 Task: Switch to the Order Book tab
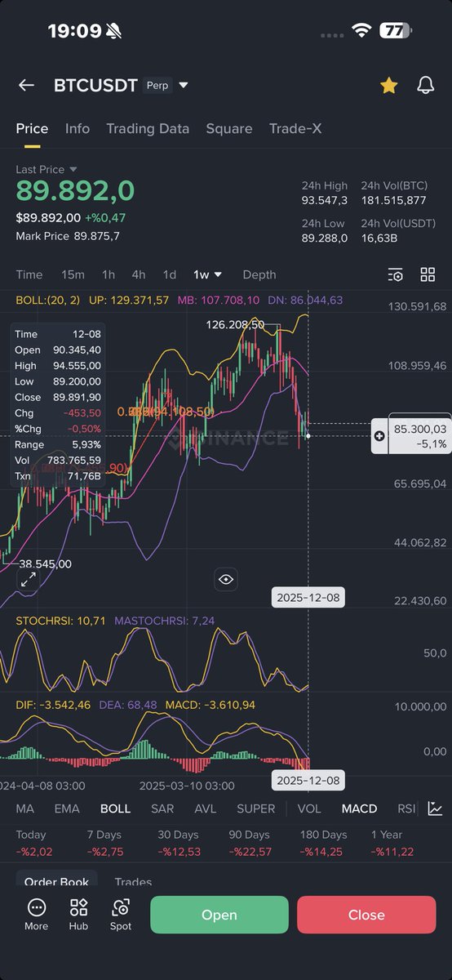56,882
